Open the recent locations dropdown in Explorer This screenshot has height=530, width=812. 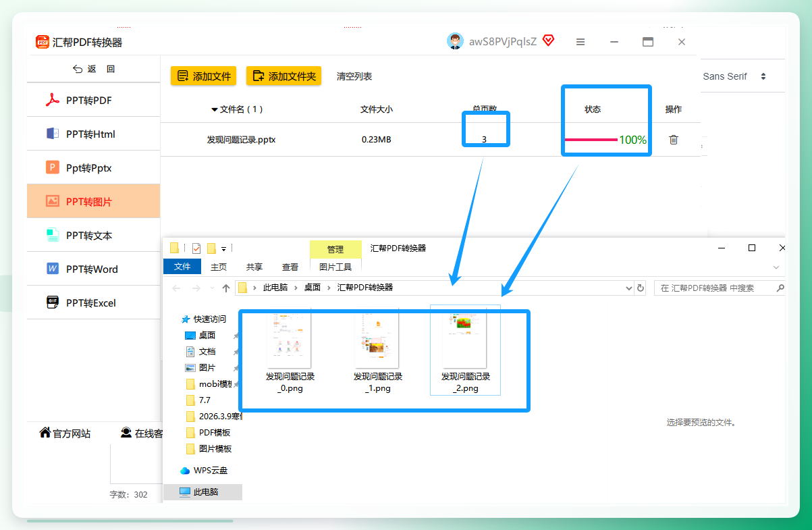click(x=213, y=288)
